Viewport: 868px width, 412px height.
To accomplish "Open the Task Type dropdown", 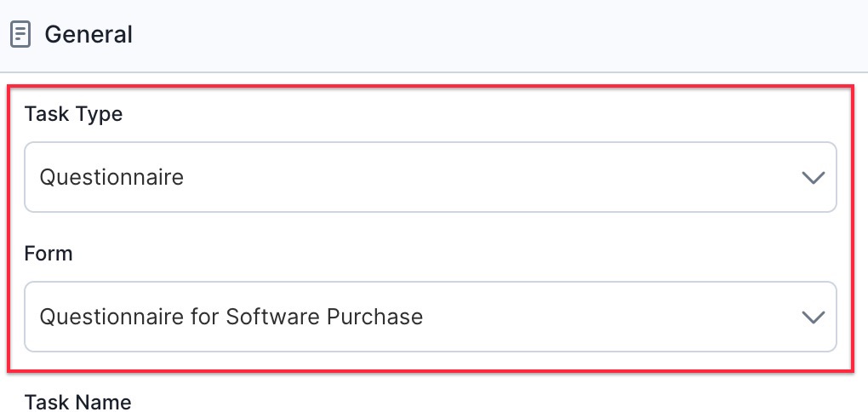I will (x=430, y=177).
